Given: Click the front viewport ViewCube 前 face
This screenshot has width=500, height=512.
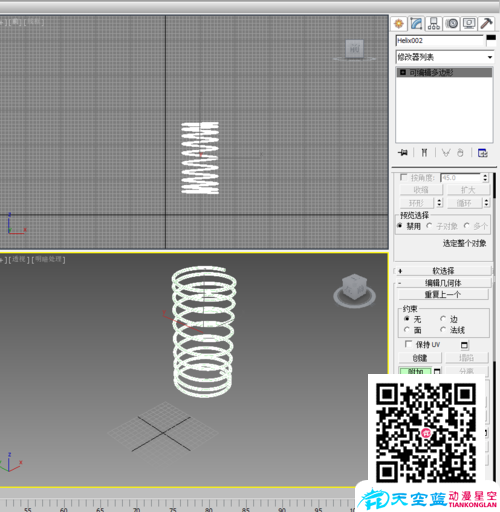Looking at the screenshot, I should pyautogui.click(x=354, y=49).
